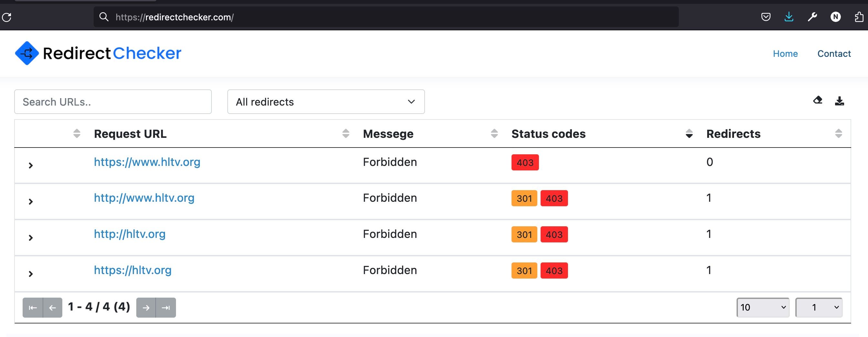Click the Search URLs input field

[x=113, y=102]
